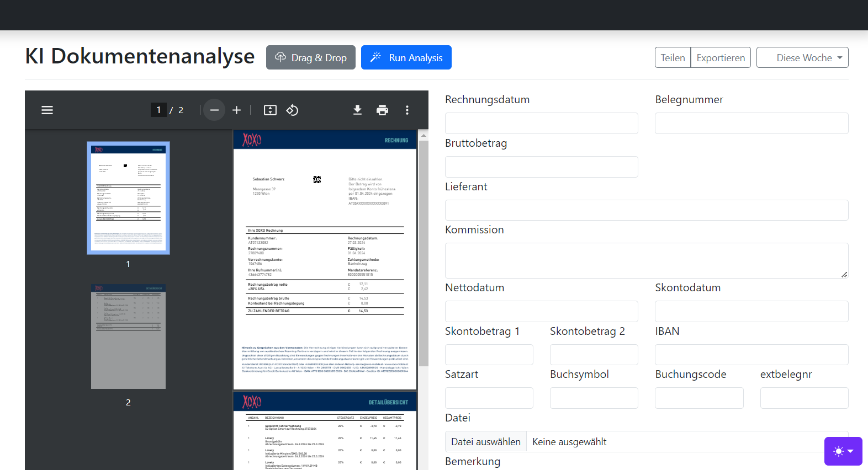
Task: Open PDF viewer more options menu
Action: click(x=407, y=110)
